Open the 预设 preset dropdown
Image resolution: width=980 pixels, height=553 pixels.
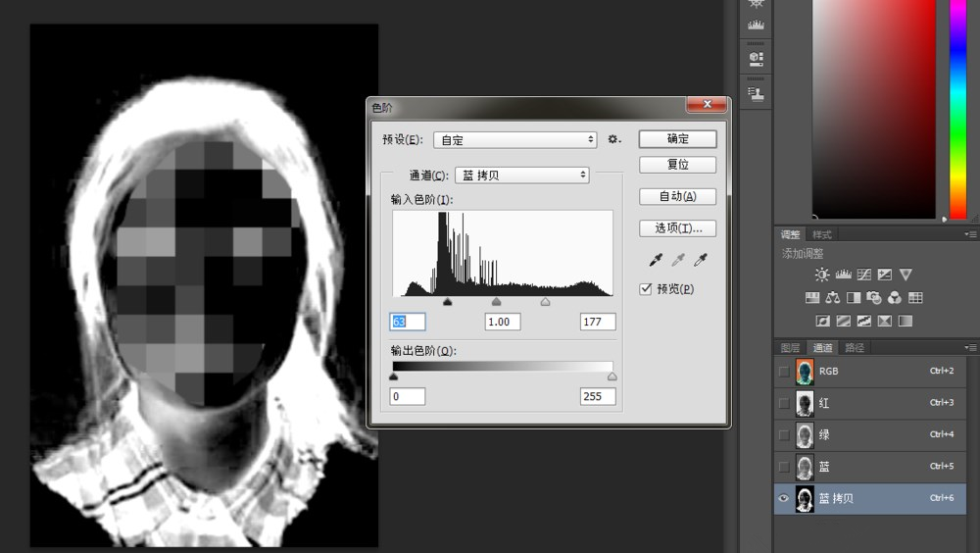coord(514,140)
